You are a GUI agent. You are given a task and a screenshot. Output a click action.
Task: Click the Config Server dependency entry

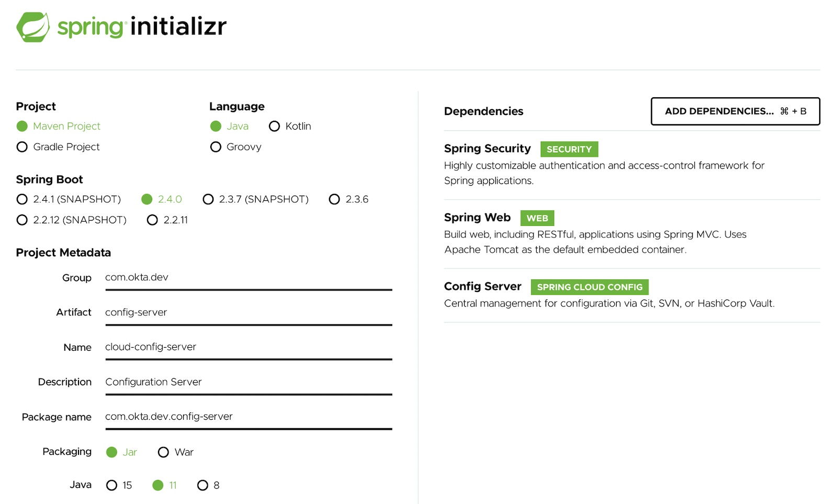tap(482, 287)
